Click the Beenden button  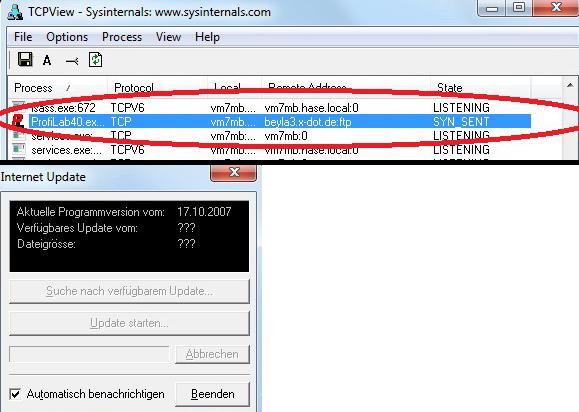pyautogui.click(x=212, y=394)
